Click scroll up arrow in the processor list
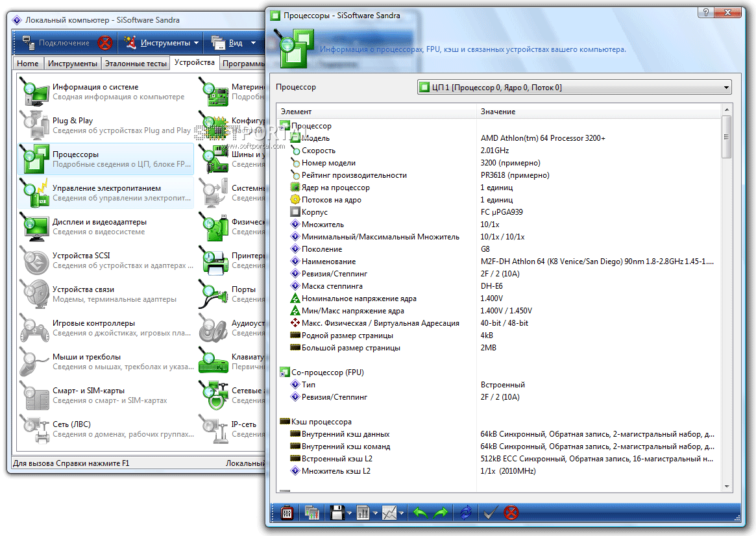This screenshot has width=756, height=536. [x=727, y=110]
